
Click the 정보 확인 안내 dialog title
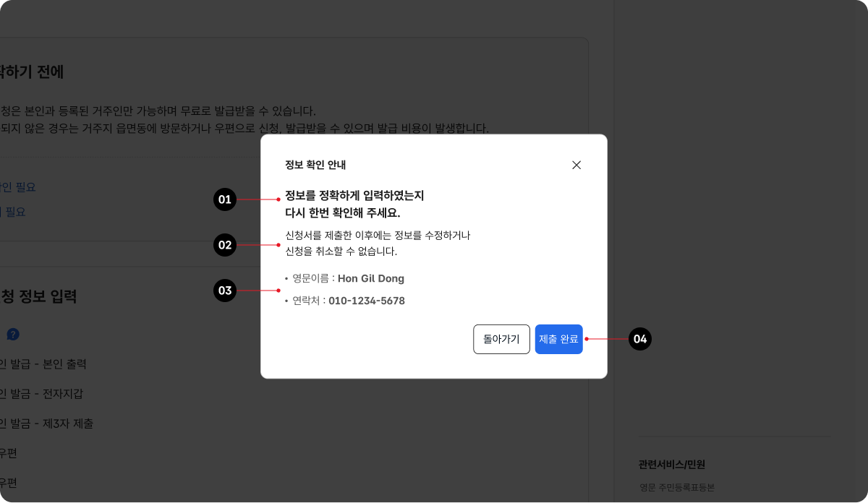click(315, 165)
